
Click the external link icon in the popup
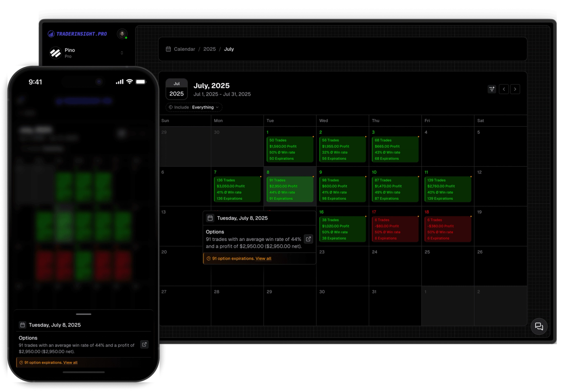(308, 239)
